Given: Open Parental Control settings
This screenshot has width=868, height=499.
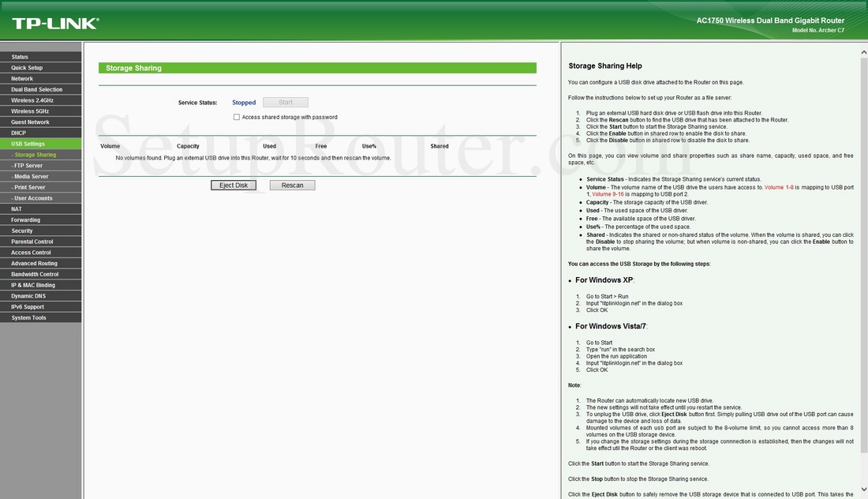Looking at the screenshot, I should pos(41,242).
